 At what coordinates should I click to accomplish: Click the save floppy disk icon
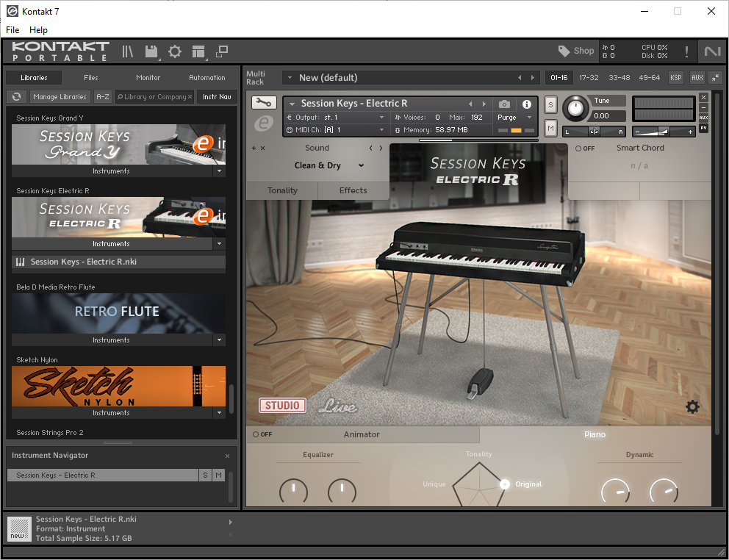pos(151,51)
